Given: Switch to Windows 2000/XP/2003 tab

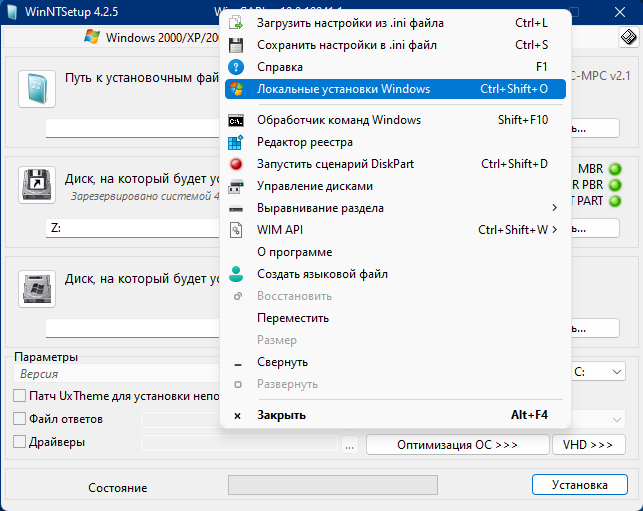Looking at the screenshot, I should tap(152, 37).
